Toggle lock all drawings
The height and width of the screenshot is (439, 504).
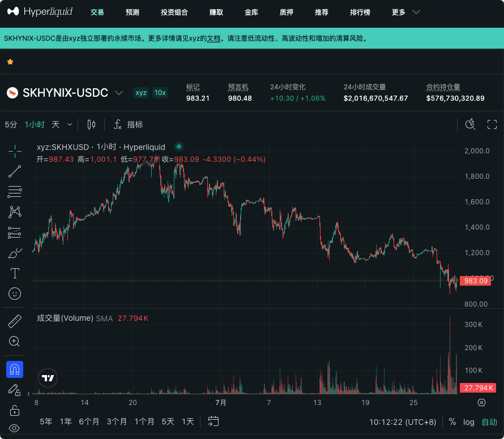pyautogui.click(x=15, y=410)
